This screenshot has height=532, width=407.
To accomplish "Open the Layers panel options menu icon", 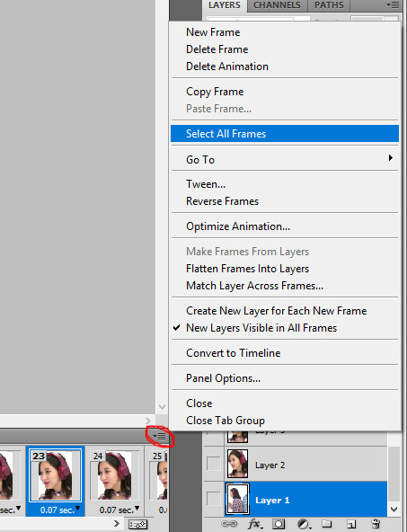I will 393,5.
